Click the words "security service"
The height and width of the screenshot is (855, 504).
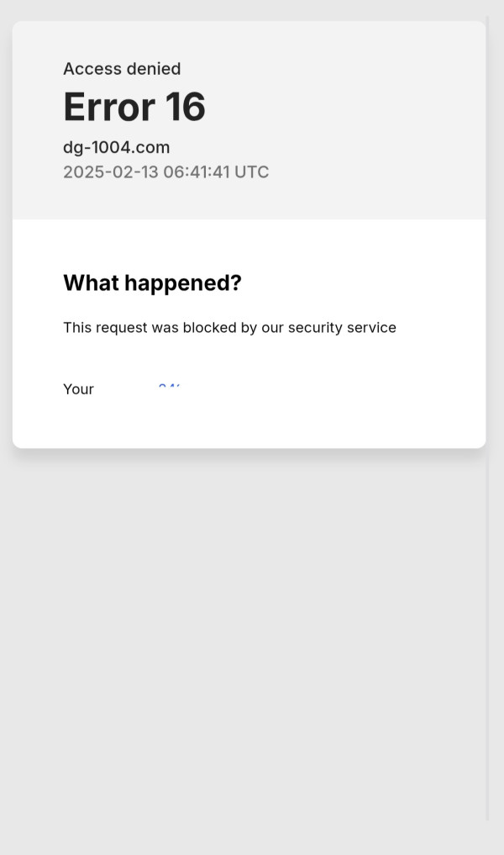coord(342,328)
